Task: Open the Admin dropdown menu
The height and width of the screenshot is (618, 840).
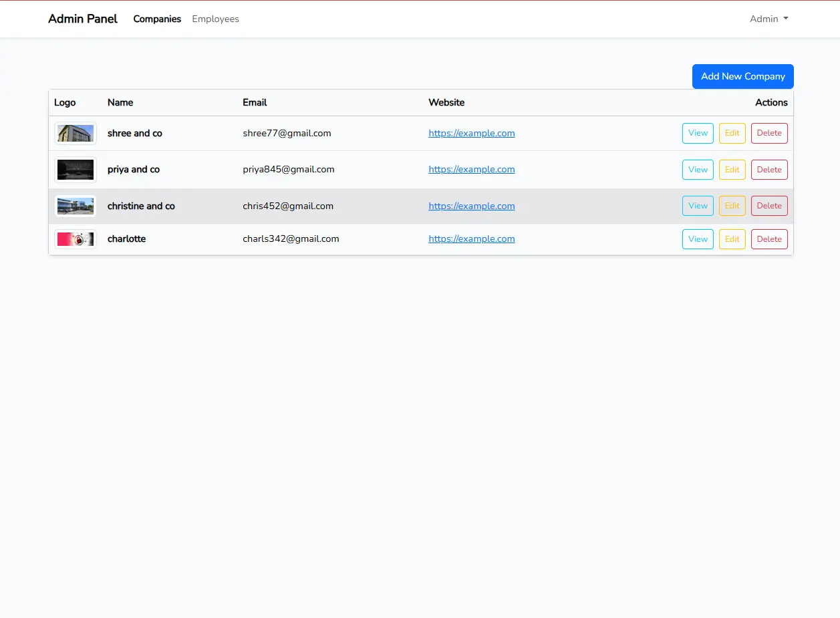Action: click(768, 19)
